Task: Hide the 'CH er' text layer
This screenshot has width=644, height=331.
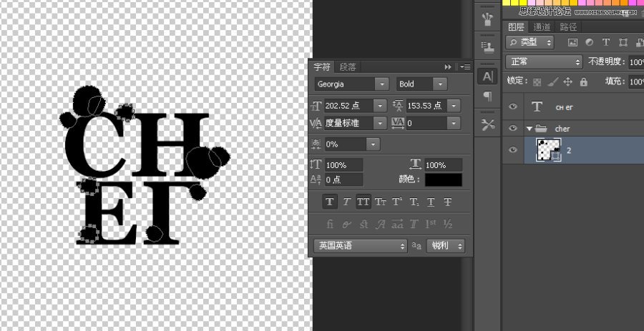Action: tap(512, 107)
